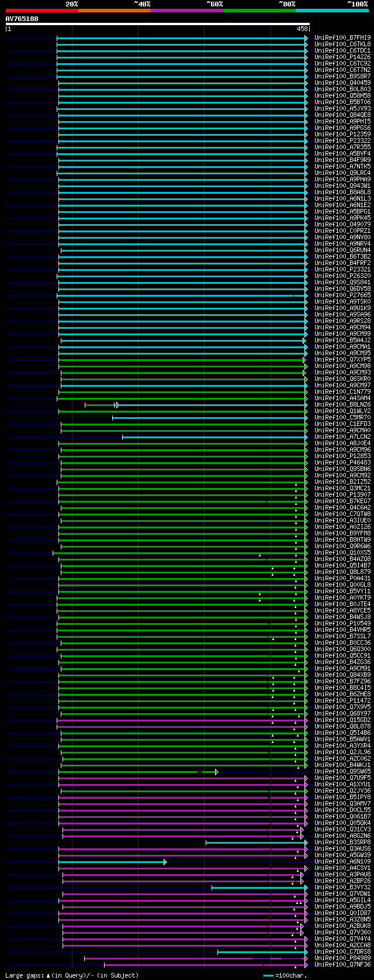Select hit label UniRef100_A8YCE5

[x=342, y=610]
